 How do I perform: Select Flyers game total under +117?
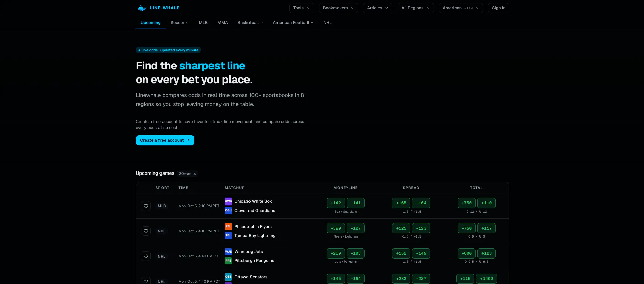pyautogui.click(x=487, y=228)
